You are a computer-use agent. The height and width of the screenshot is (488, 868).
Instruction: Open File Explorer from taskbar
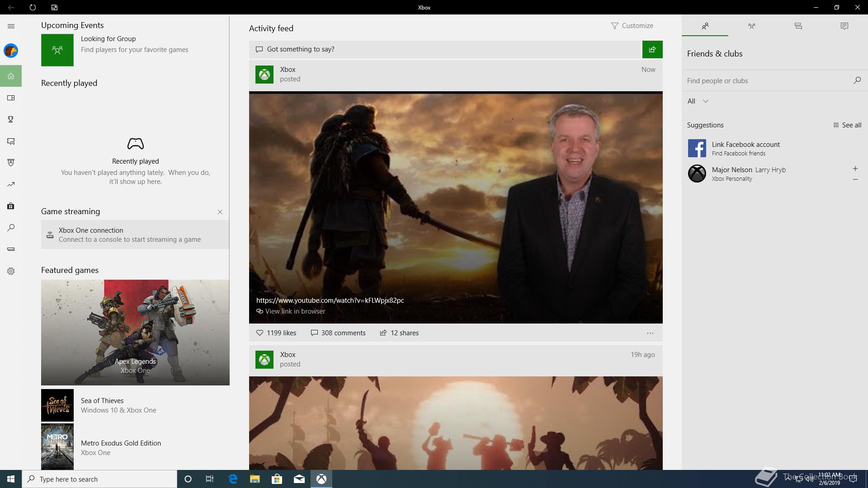[x=255, y=479]
